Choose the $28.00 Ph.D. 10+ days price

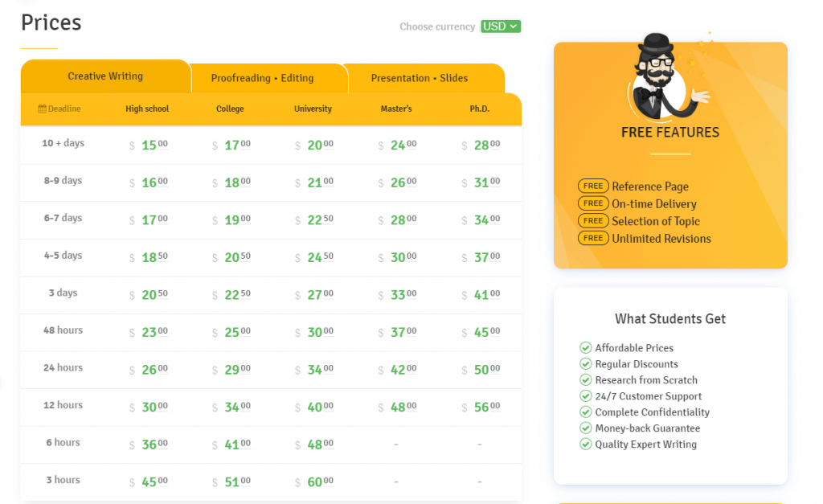point(481,145)
